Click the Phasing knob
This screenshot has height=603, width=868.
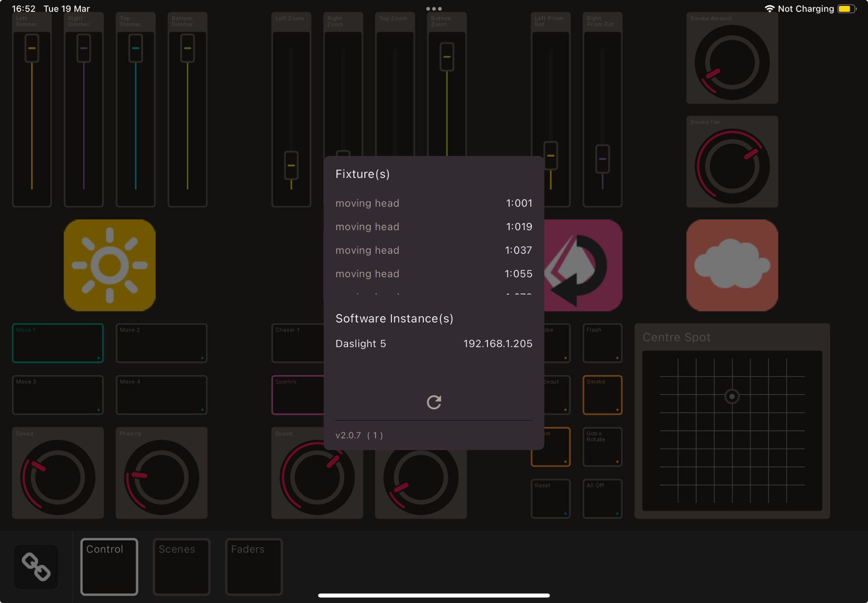161,477
